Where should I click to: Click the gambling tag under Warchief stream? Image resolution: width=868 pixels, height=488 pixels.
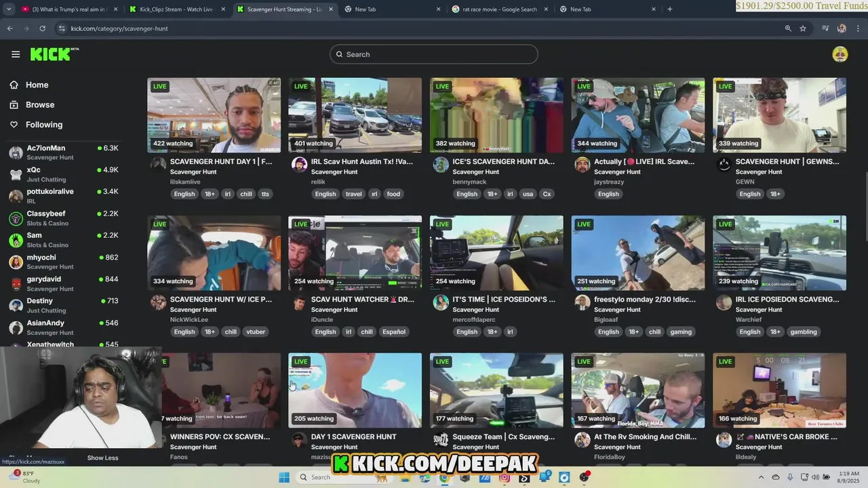[x=804, y=331]
